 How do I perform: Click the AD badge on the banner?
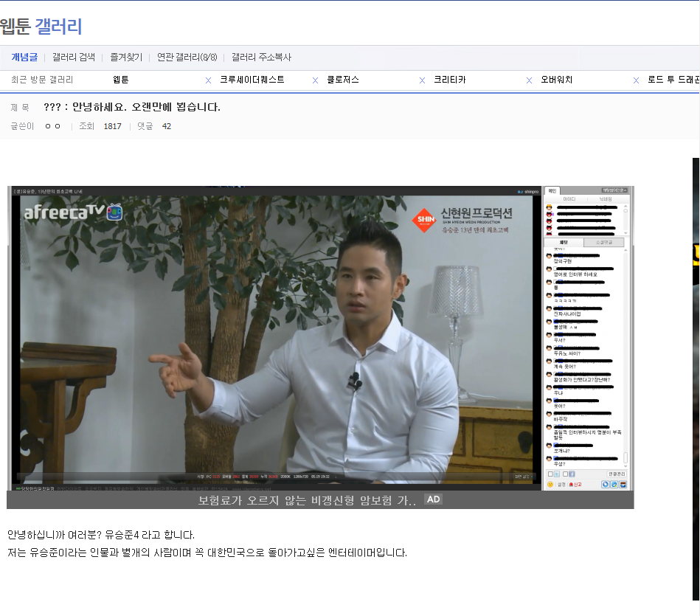434,499
